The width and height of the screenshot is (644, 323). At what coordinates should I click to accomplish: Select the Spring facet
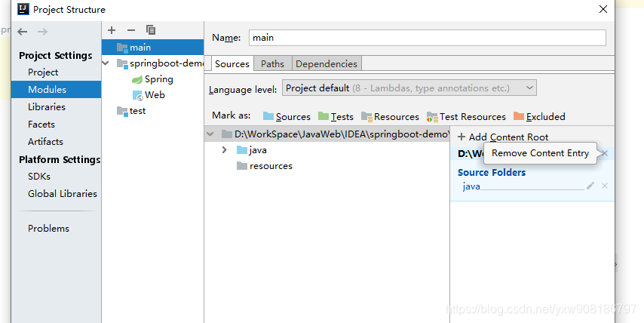[152, 79]
